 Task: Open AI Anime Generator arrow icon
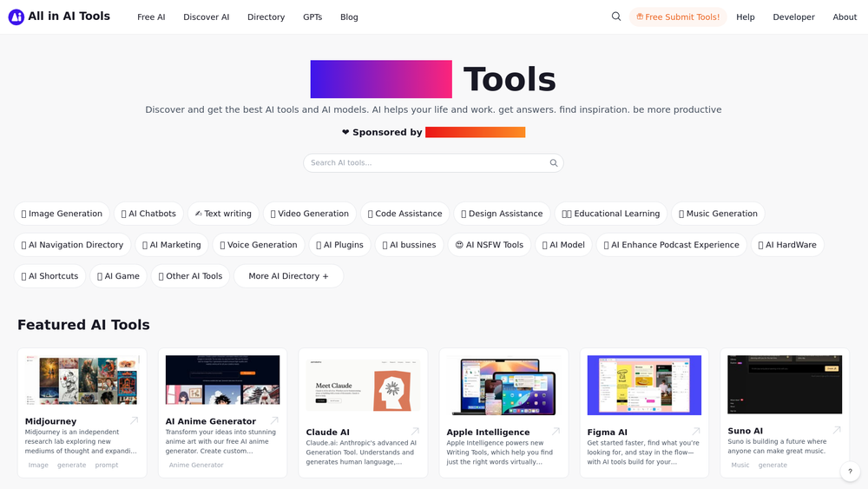point(274,421)
